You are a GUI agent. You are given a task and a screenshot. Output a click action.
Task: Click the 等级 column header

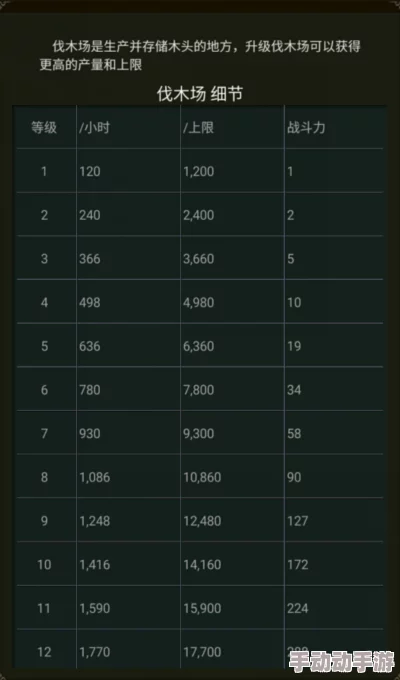(x=44, y=128)
